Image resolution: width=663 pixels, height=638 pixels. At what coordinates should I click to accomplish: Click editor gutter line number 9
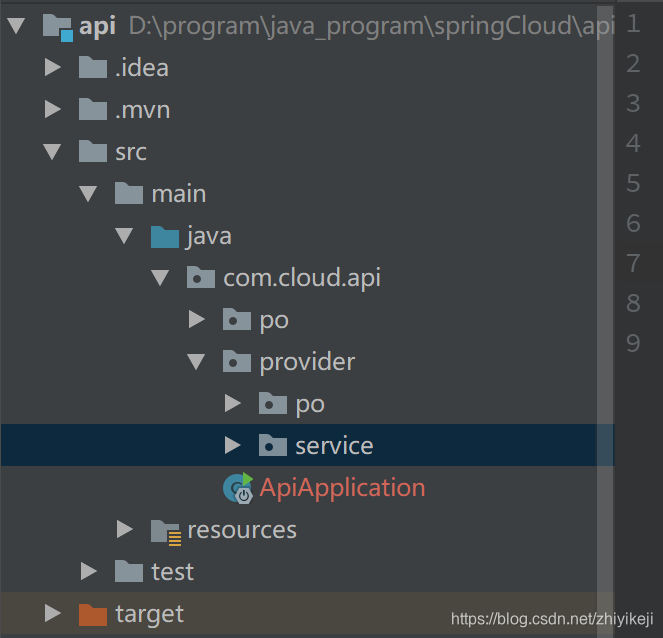pyautogui.click(x=633, y=343)
